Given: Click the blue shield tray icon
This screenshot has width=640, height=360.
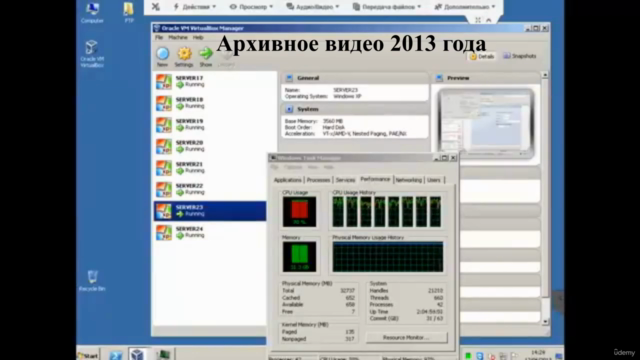Looking at the screenshot, I should pyautogui.click(x=480, y=356).
